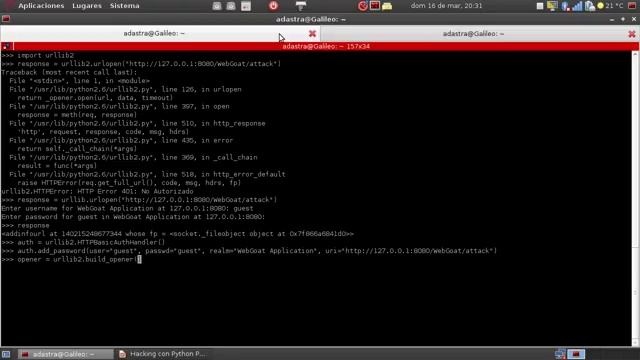Click the yellow folder icon in top panel
640x360 pixels.
[x=387, y=6]
